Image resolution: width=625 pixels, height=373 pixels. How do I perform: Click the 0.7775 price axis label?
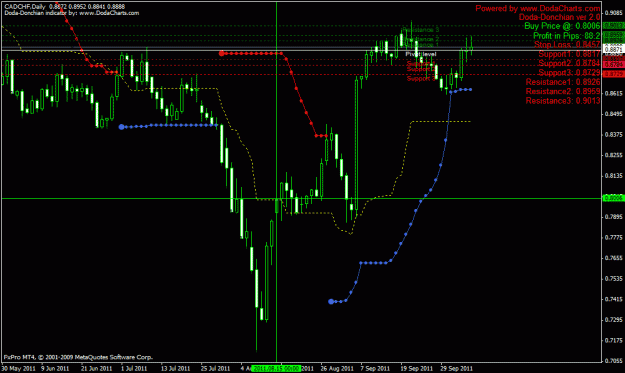point(614,238)
